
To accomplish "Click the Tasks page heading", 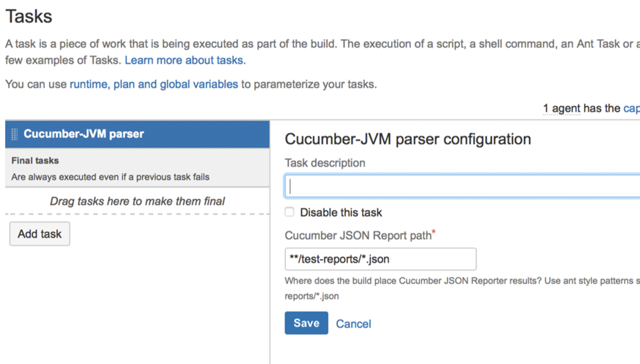I will 29,15.
